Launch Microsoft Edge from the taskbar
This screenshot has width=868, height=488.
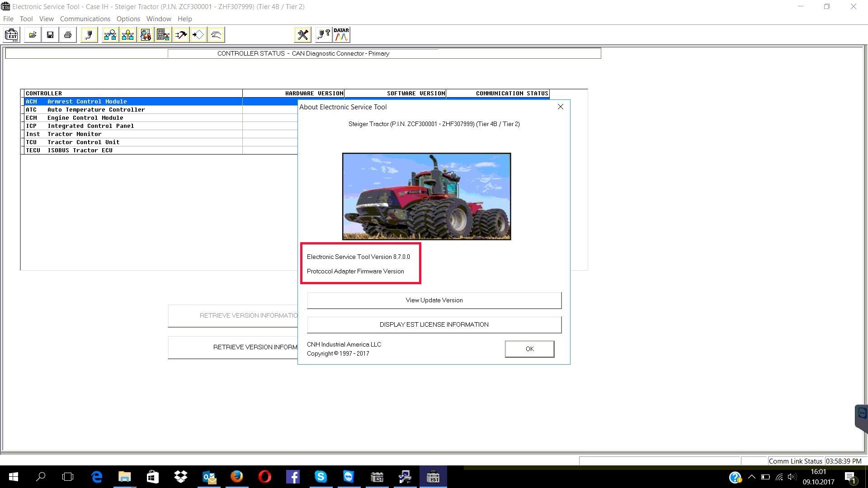tap(97, 477)
